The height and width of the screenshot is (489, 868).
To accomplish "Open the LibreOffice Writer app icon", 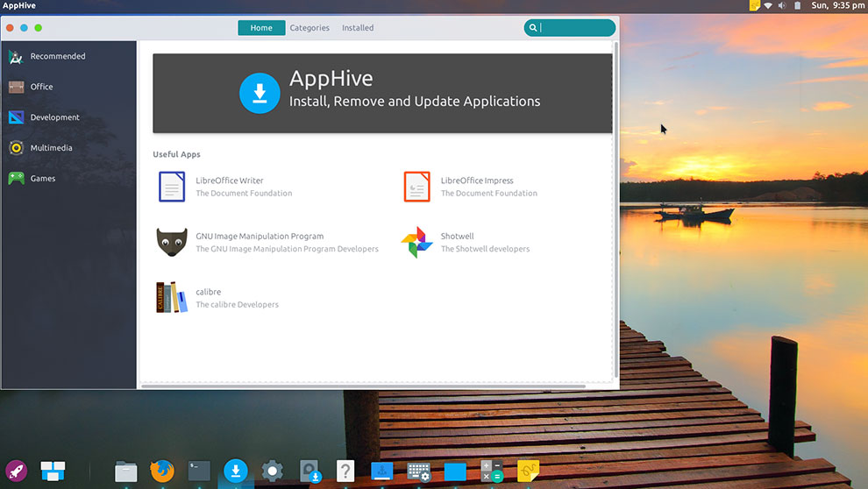I will tap(172, 187).
